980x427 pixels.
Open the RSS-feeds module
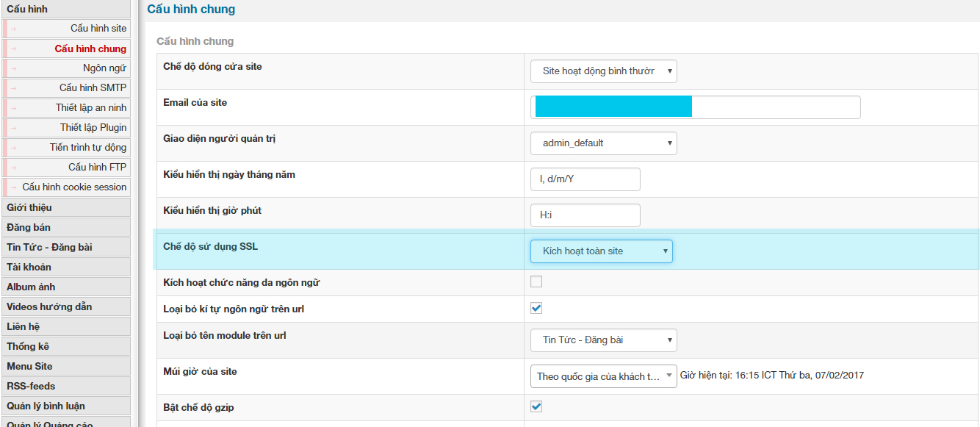point(65,386)
